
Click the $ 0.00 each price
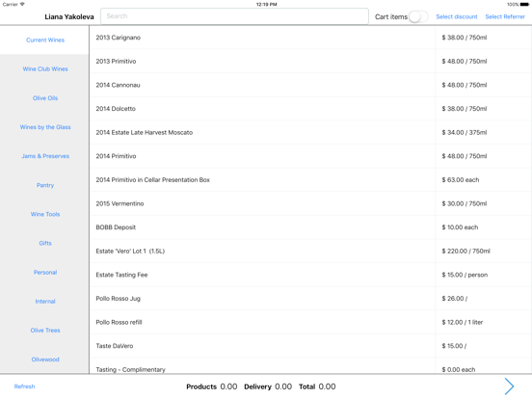click(459, 370)
